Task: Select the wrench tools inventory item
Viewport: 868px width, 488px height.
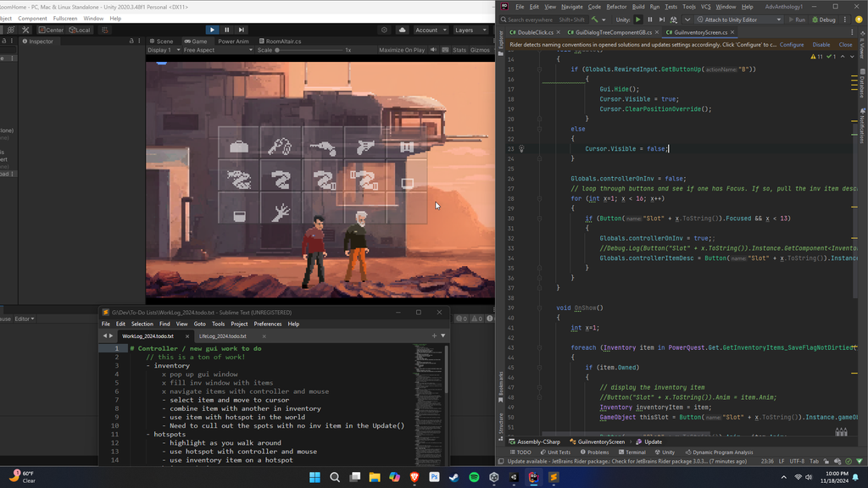Action: pyautogui.click(x=280, y=146)
